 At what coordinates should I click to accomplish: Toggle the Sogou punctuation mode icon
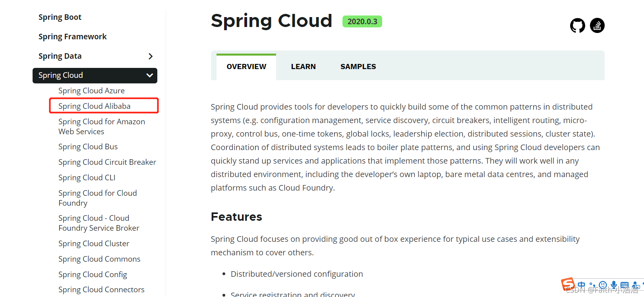(592, 285)
